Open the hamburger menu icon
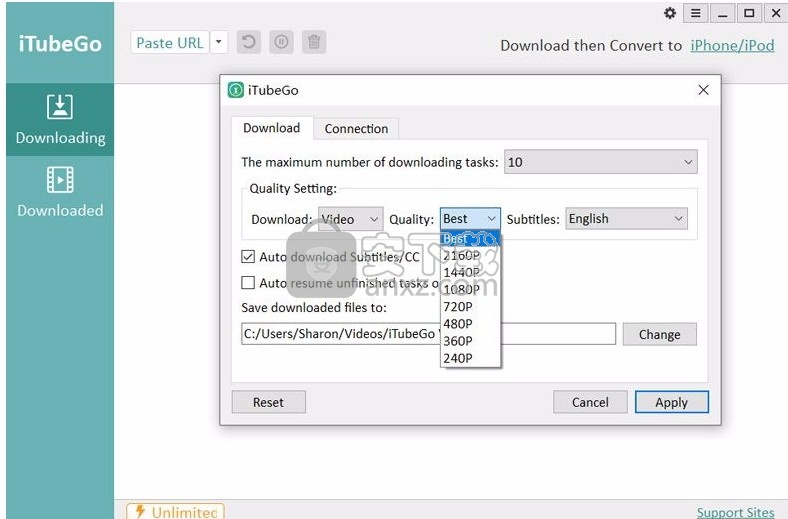This screenshot has height=519, width=788. pyautogui.click(x=696, y=13)
